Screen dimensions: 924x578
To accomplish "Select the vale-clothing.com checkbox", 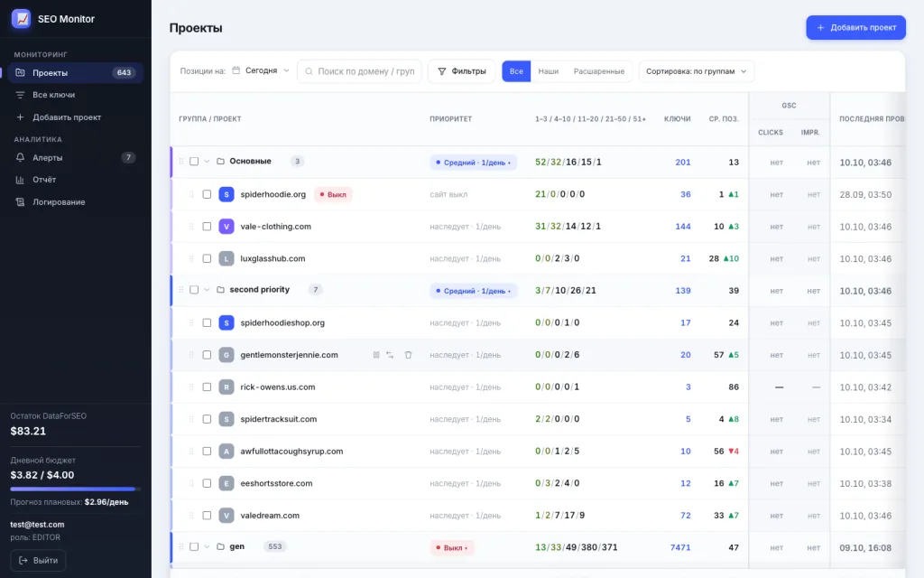I will (207, 227).
